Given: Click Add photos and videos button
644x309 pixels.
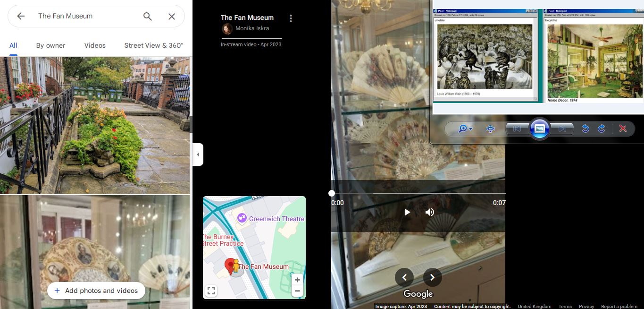Looking at the screenshot, I should (x=96, y=291).
